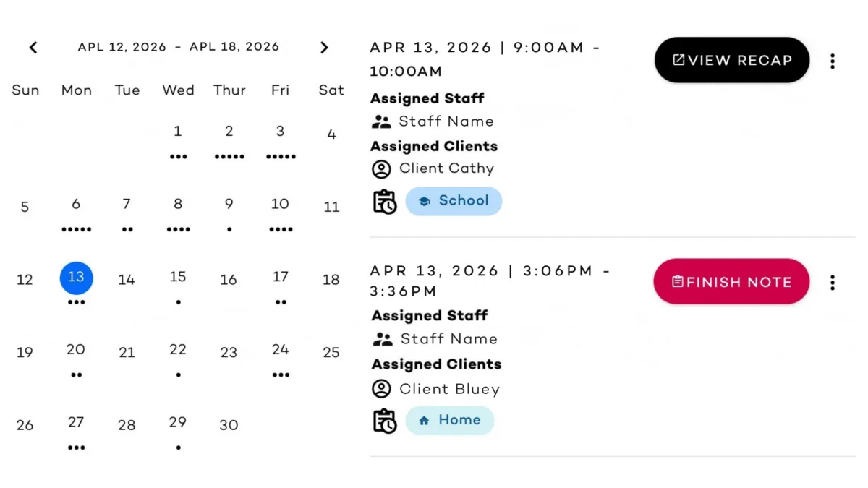This screenshot has height=488, width=868.
Task: Open the three-dot menu for the 3:06PM session
Action: 833,283
